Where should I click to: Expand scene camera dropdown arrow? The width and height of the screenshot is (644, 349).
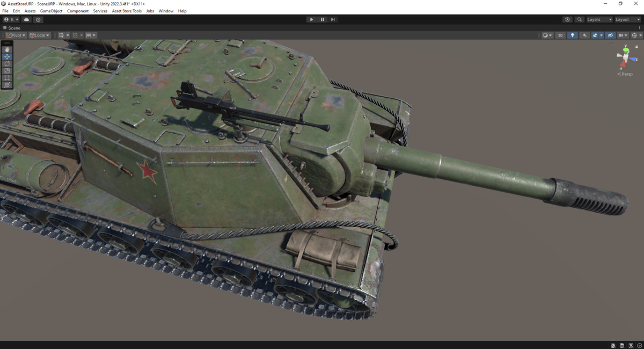(x=627, y=35)
